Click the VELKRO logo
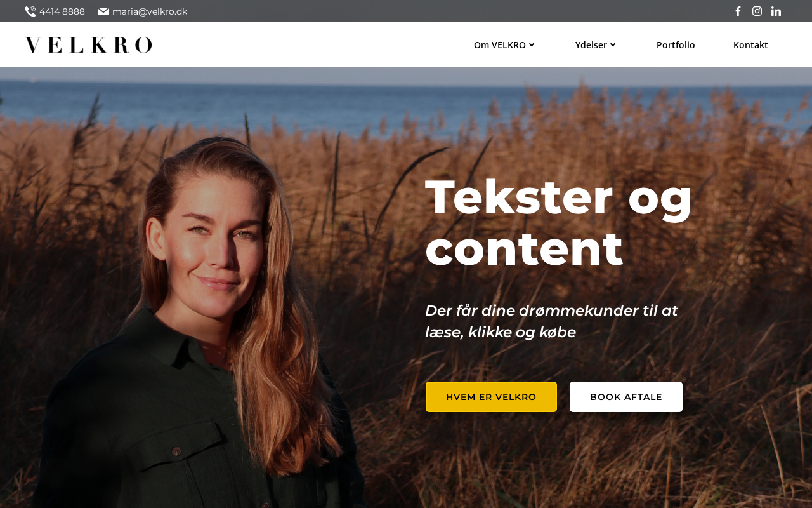The width and height of the screenshot is (812, 508). pos(88,45)
